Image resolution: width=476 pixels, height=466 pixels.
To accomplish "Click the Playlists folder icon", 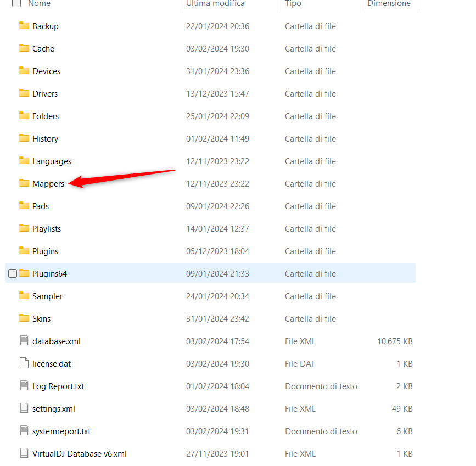I will (24, 228).
